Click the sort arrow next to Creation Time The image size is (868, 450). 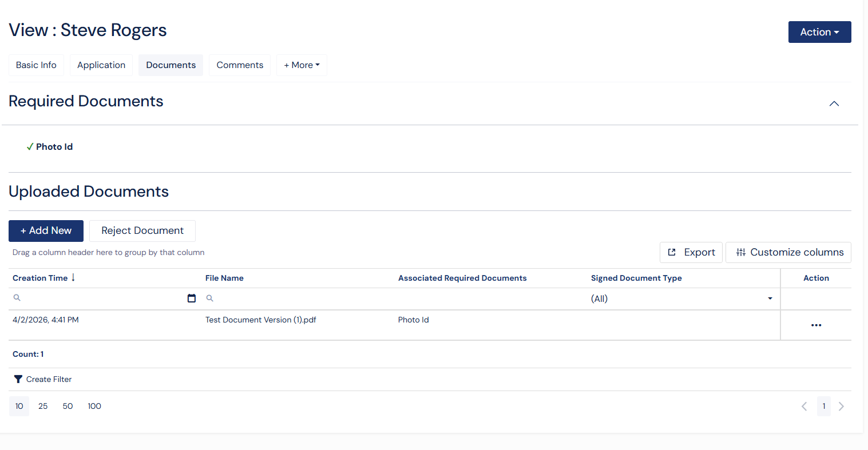pos(73,278)
